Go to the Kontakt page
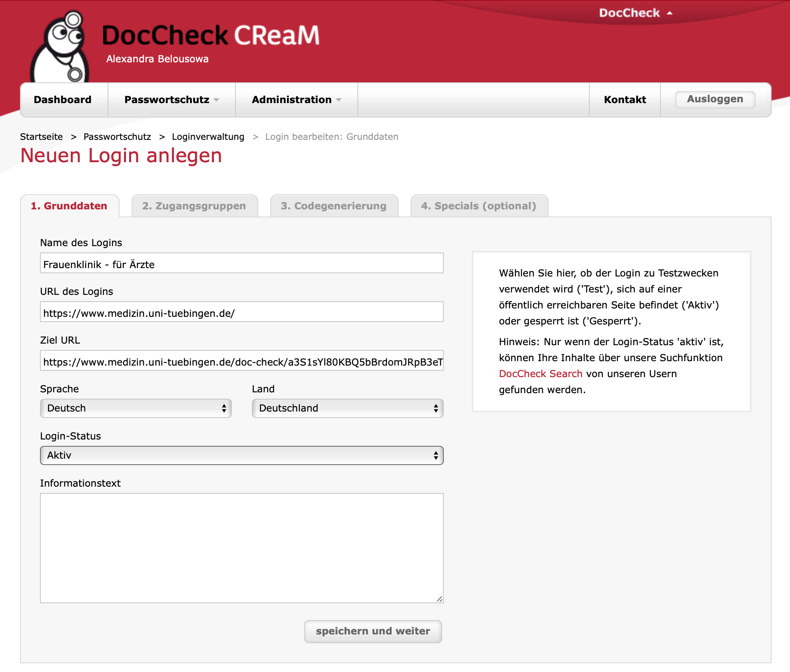Viewport: 790px width, 672px height. (x=625, y=99)
